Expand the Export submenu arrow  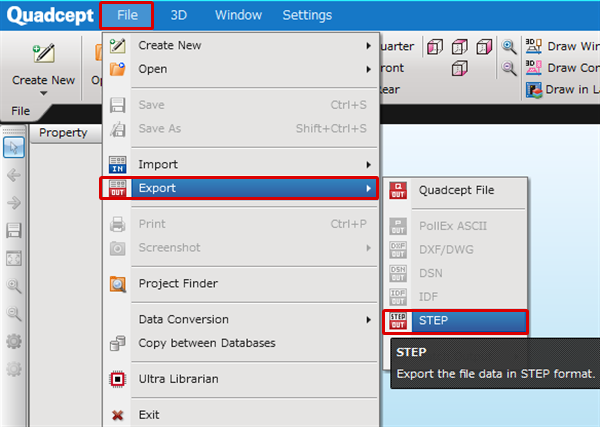point(368,188)
